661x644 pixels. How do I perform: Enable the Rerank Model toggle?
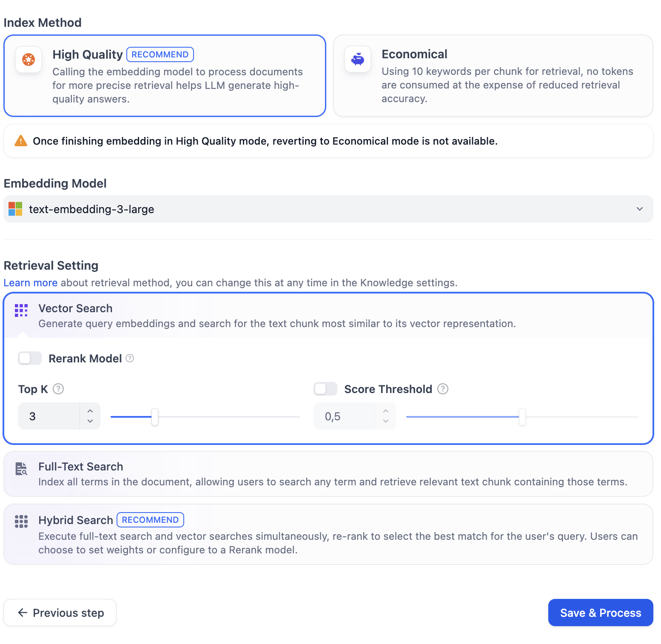(x=30, y=359)
